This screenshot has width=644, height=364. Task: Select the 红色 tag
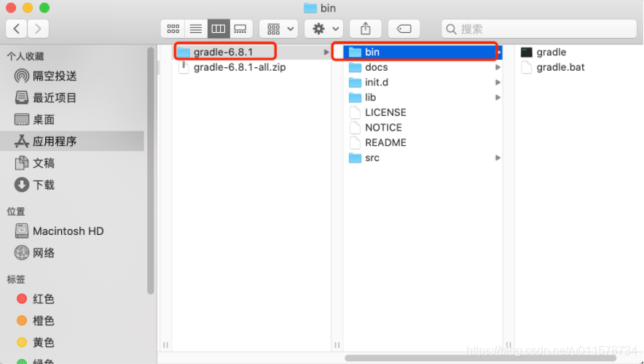(x=72, y=299)
